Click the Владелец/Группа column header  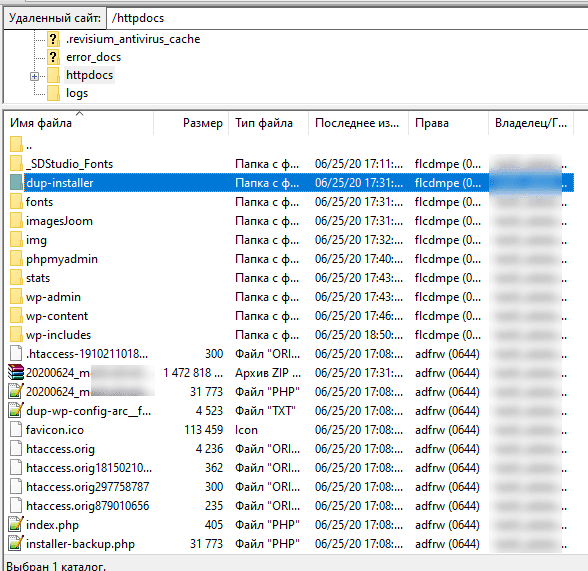(x=531, y=123)
